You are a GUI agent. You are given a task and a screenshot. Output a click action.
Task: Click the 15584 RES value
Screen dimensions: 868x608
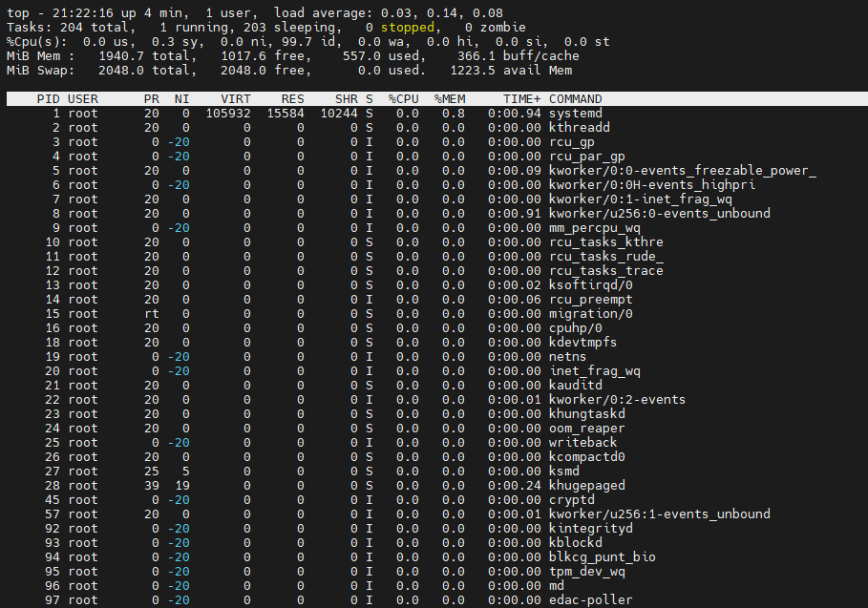point(286,114)
